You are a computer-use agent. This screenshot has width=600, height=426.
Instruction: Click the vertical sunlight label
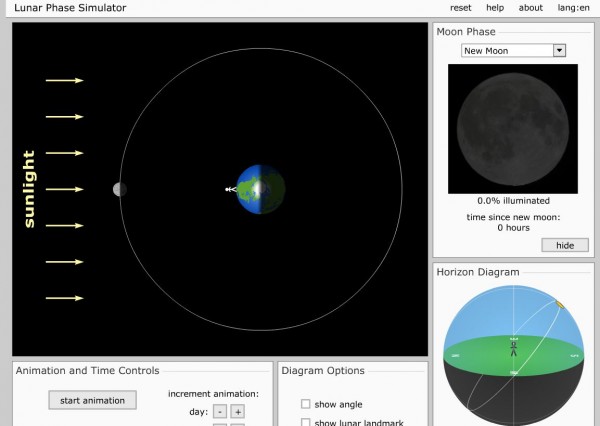[x=29, y=189]
